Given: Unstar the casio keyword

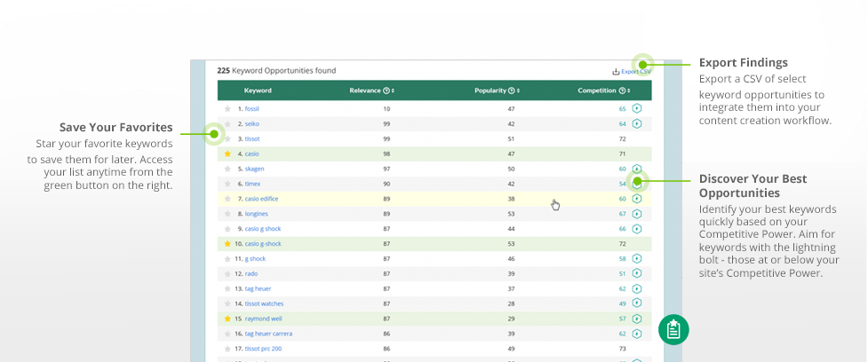Looking at the screenshot, I should click(x=227, y=153).
